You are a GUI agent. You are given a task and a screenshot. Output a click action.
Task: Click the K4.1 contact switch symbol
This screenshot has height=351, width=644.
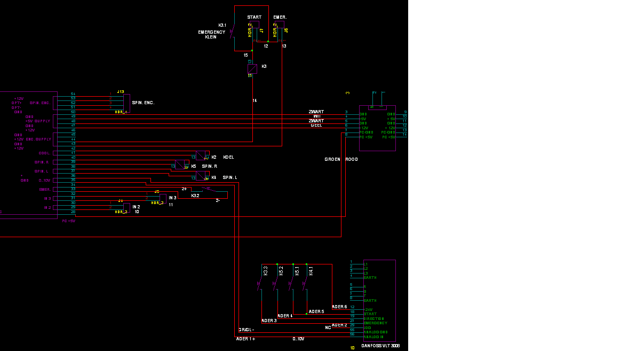click(x=305, y=283)
